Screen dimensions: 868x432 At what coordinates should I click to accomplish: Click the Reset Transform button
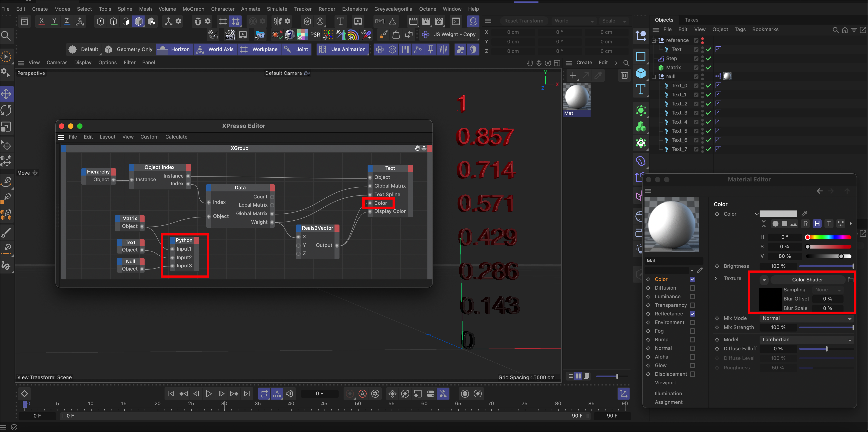(524, 21)
